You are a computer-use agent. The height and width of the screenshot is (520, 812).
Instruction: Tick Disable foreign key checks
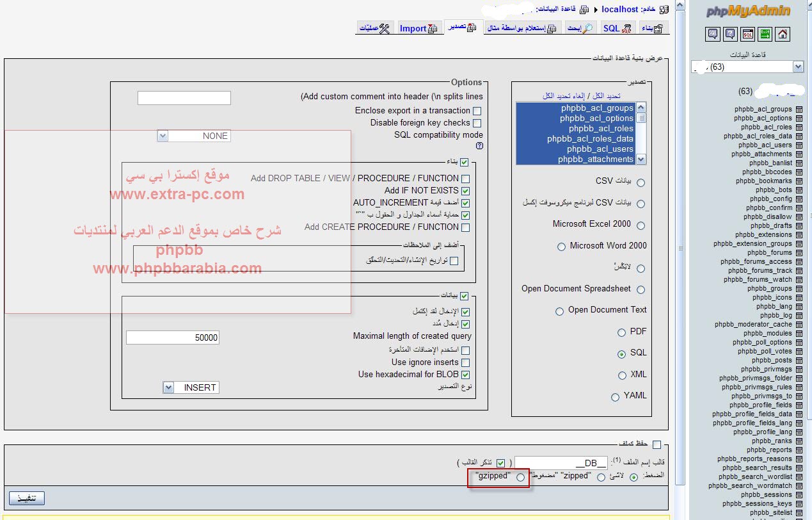coord(477,123)
